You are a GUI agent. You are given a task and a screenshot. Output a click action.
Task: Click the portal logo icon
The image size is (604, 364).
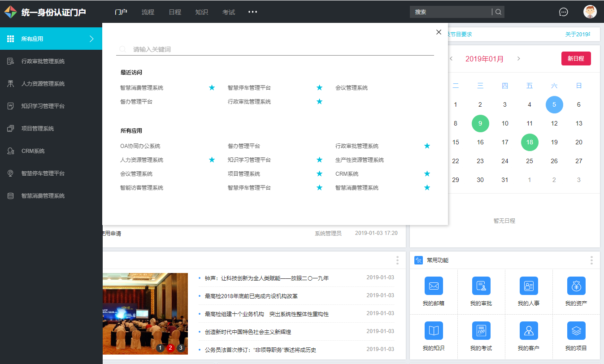click(10, 12)
